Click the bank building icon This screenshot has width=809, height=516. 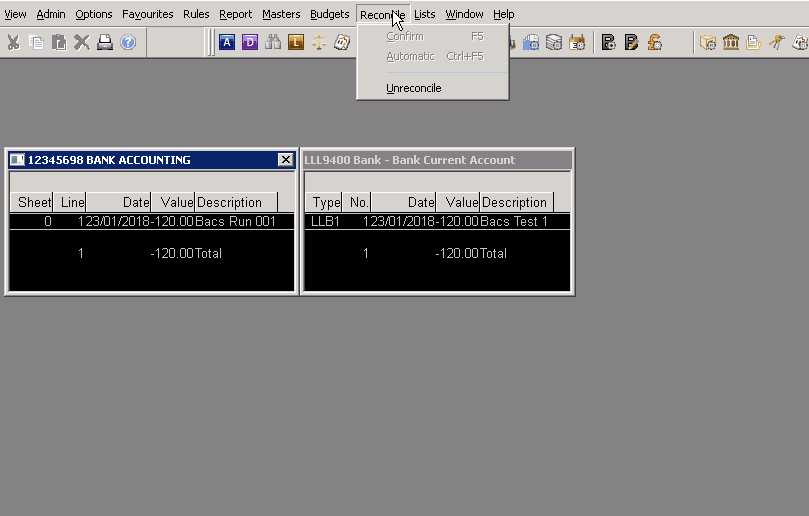click(x=731, y=42)
